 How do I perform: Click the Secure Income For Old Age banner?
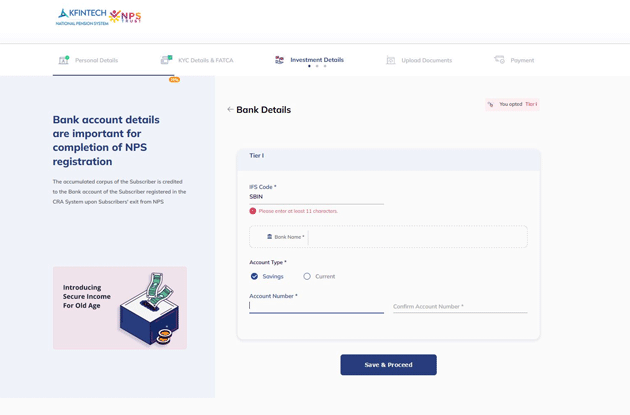tap(120, 308)
